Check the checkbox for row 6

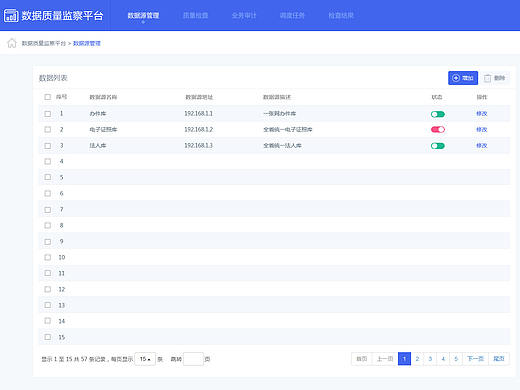48,193
